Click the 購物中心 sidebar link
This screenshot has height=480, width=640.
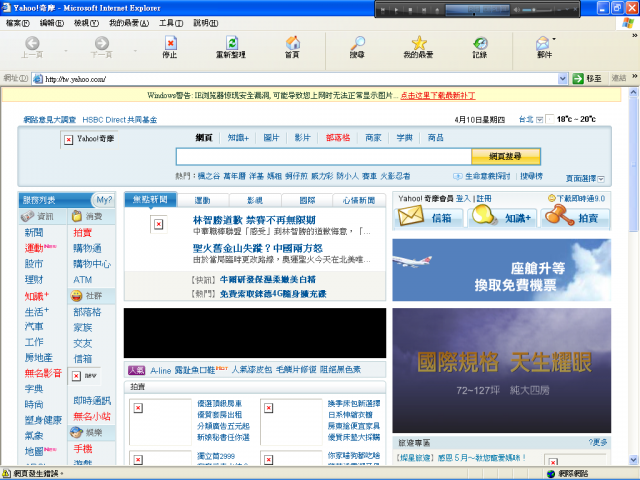click(x=92, y=264)
